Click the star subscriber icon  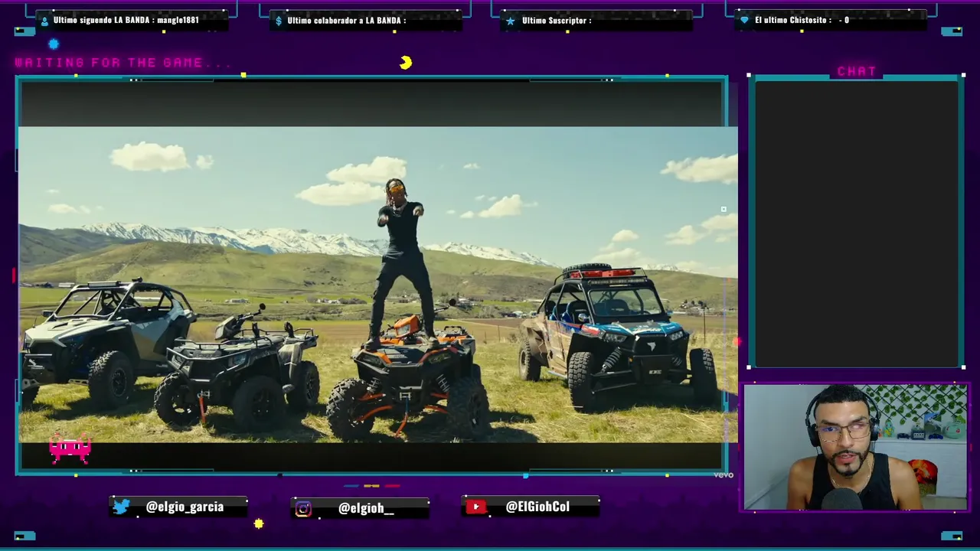511,21
